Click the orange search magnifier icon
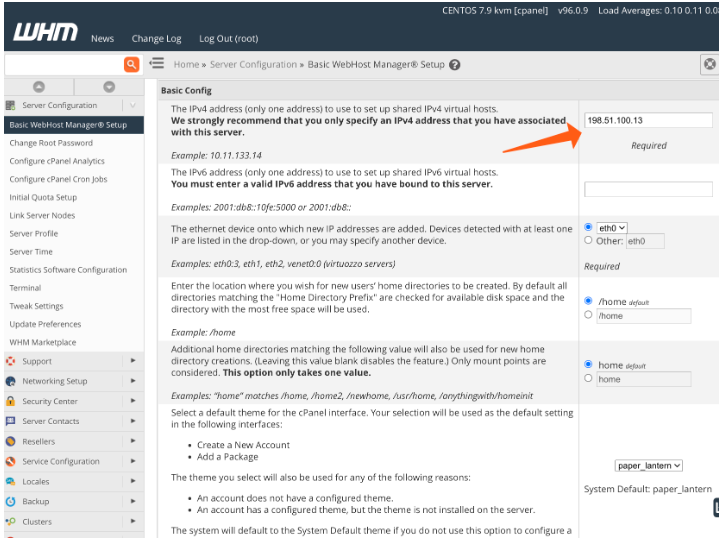The height and width of the screenshot is (548, 719). tap(131, 64)
